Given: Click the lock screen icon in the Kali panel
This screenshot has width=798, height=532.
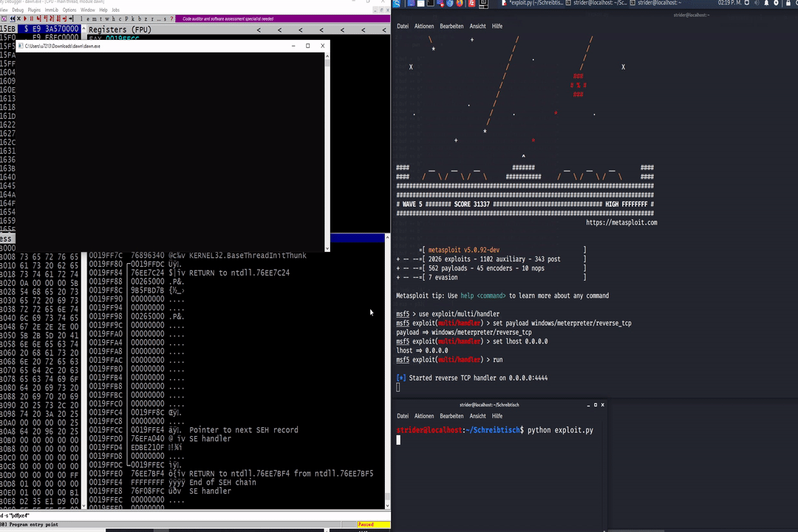Looking at the screenshot, I should click(x=788, y=3).
